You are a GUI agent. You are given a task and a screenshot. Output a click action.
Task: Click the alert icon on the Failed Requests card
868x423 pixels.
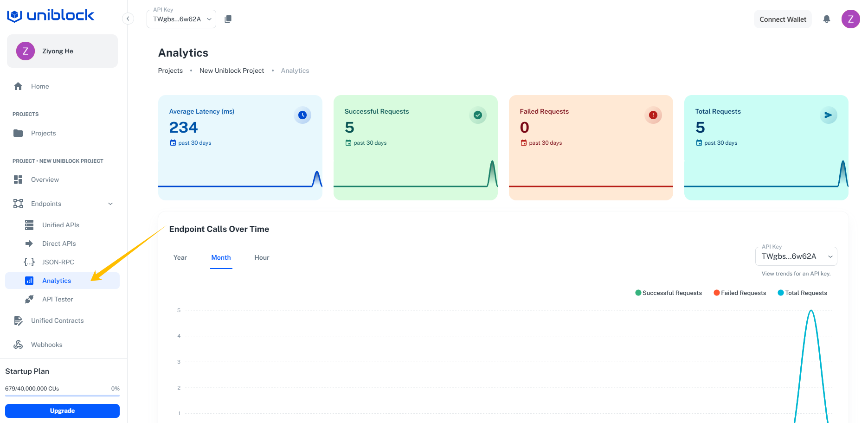click(x=653, y=115)
